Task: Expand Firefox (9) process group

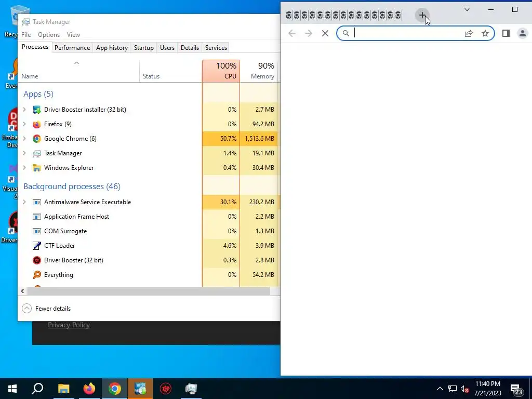Action: tap(24, 124)
